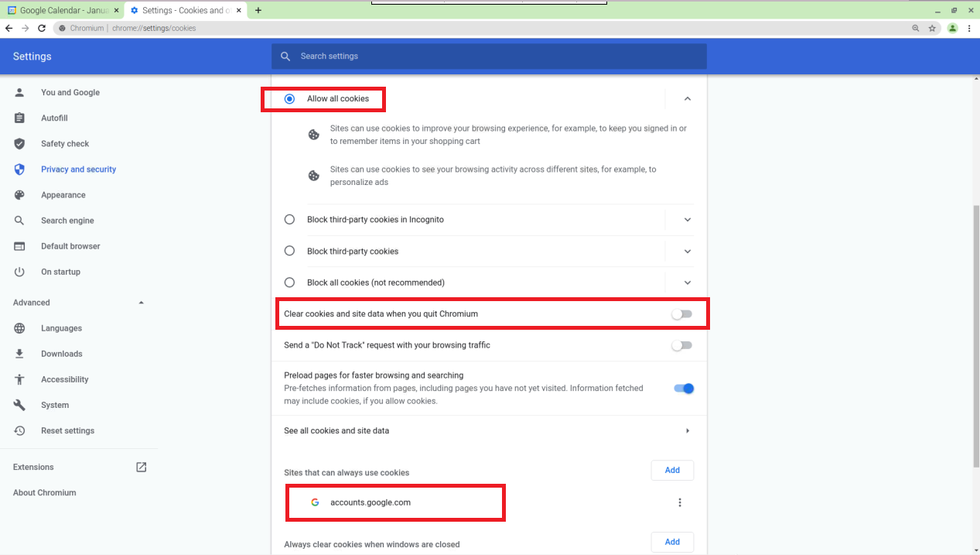This screenshot has width=980, height=555.
Task: Click the Accessibility figure icon
Action: pyautogui.click(x=20, y=379)
